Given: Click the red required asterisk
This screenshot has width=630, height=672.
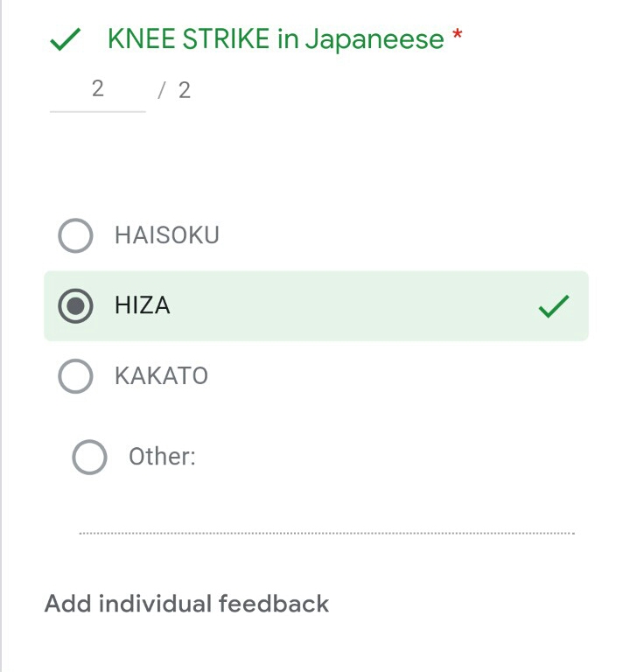Looking at the screenshot, I should [457, 37].
